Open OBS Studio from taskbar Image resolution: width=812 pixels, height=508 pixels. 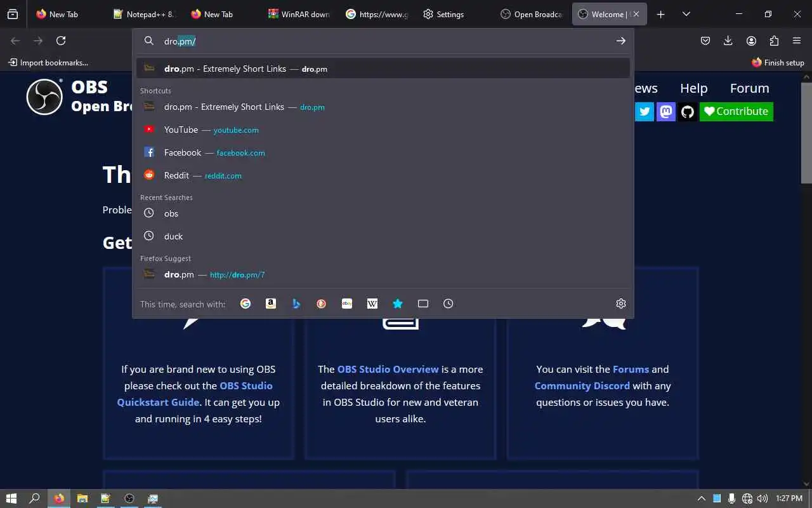129,498
